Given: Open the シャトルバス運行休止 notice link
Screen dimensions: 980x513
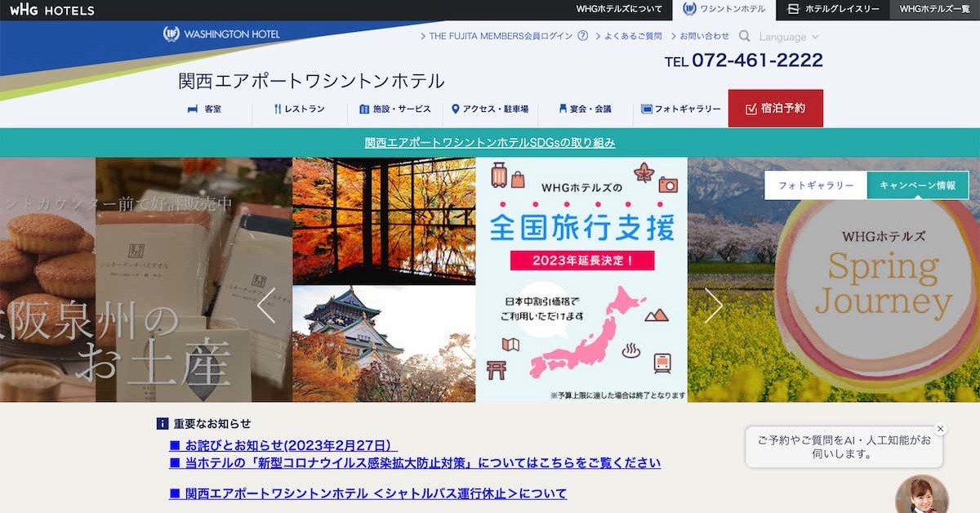Looking at the screenshot, I should click(x=367, y=493).
